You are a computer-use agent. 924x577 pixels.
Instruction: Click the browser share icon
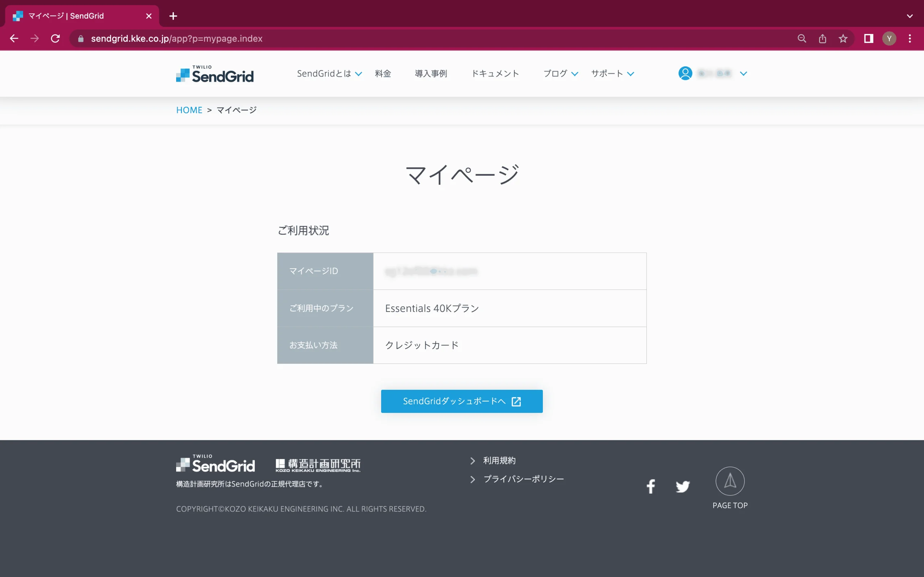pos(823,39)
